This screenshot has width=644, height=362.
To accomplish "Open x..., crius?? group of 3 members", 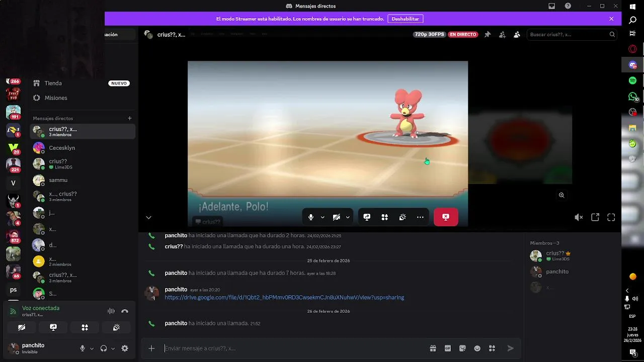I will click(82, 196).
